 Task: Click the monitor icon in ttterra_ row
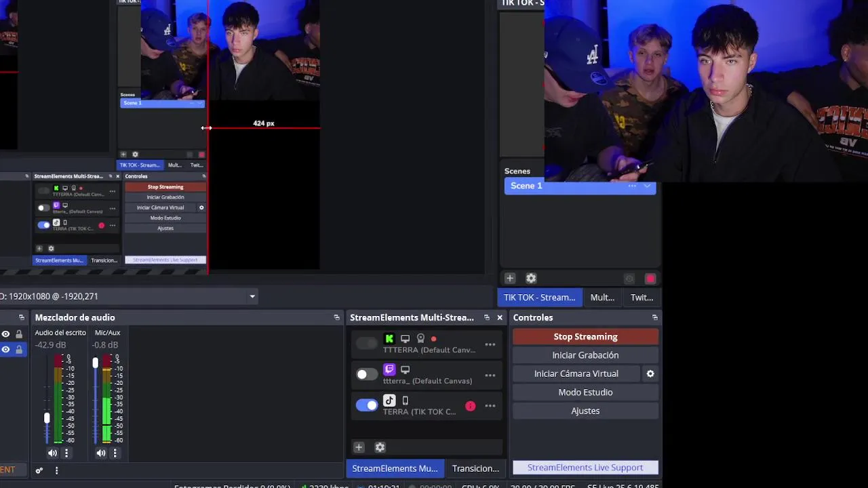pyautogui.click(x=405, y=369)
